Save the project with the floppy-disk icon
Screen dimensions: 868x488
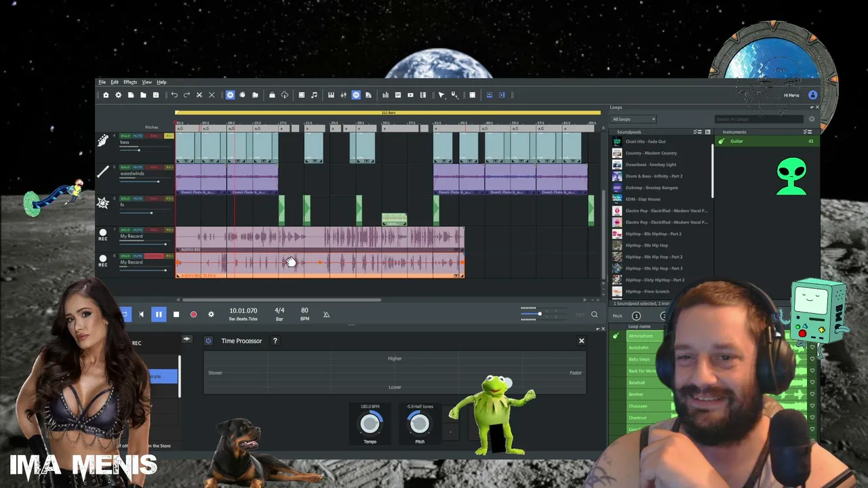(x=155, y=95)
